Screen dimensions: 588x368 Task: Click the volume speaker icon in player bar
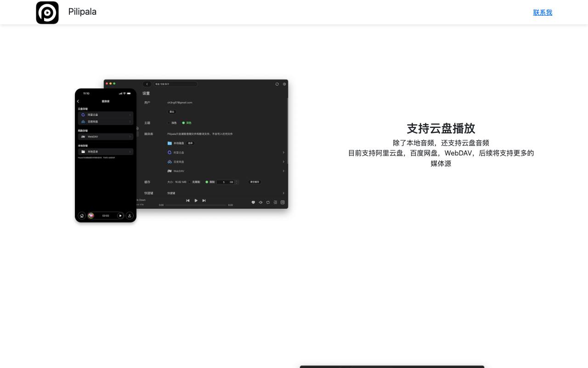pyautogui.click(x=260, y=202)
